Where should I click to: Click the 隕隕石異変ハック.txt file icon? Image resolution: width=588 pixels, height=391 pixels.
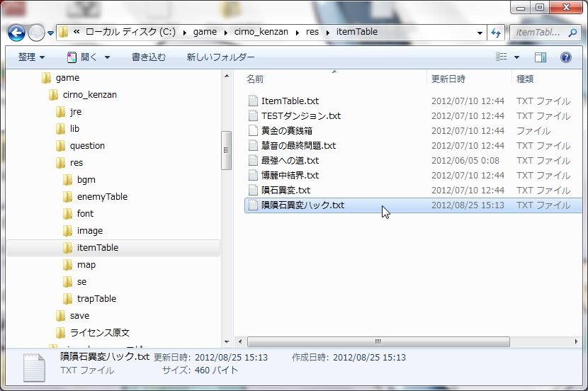coord(254,205)
